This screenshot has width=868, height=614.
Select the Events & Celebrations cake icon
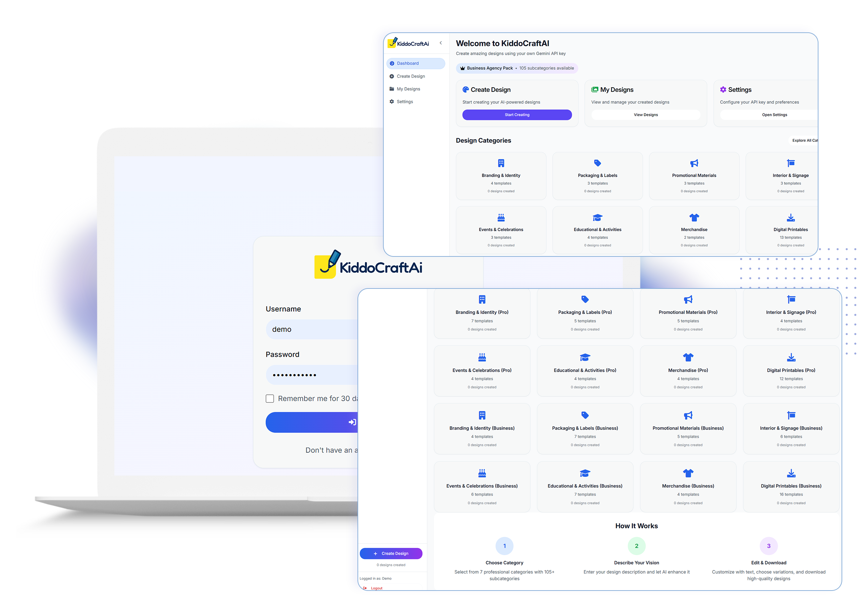pyautogui.click(x=501, y=217)
